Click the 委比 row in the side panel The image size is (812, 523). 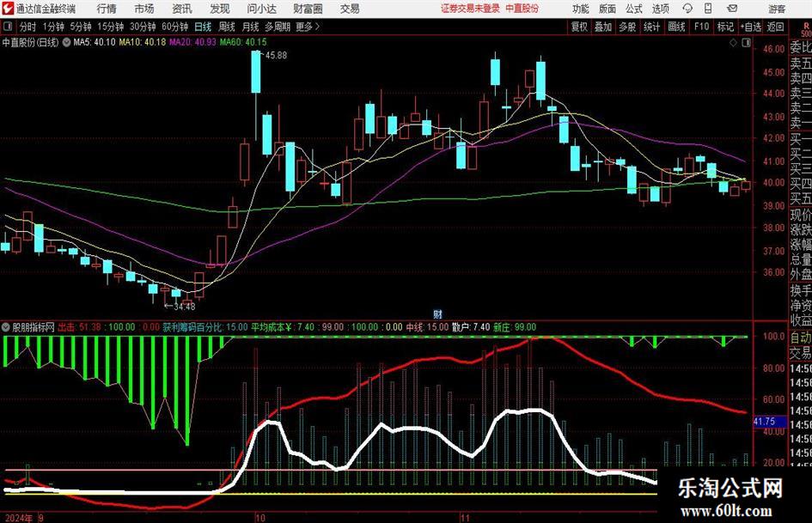point(801,48)
